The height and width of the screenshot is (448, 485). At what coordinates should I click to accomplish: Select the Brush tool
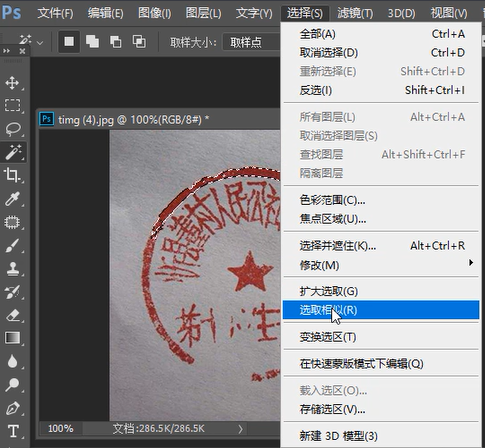(x=12, y=246)
